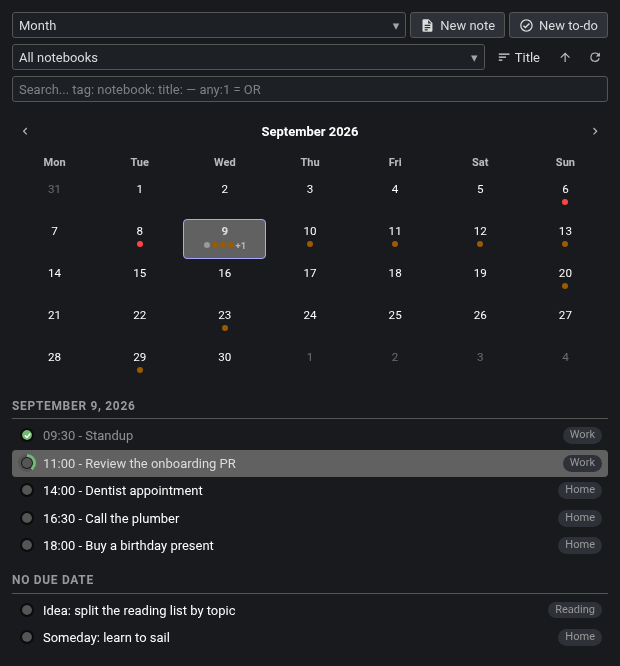This screenshot has height=666, width=620.
Task: Select September 12 in calendar
Action: 480,239
